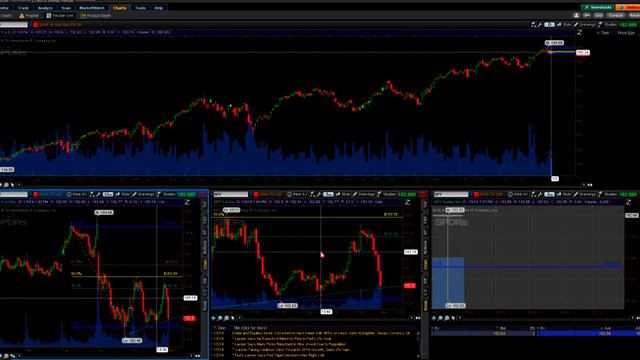This screenshot has width=640, height=360.
Task: Click the green Investools button
Action: point(598,7)
